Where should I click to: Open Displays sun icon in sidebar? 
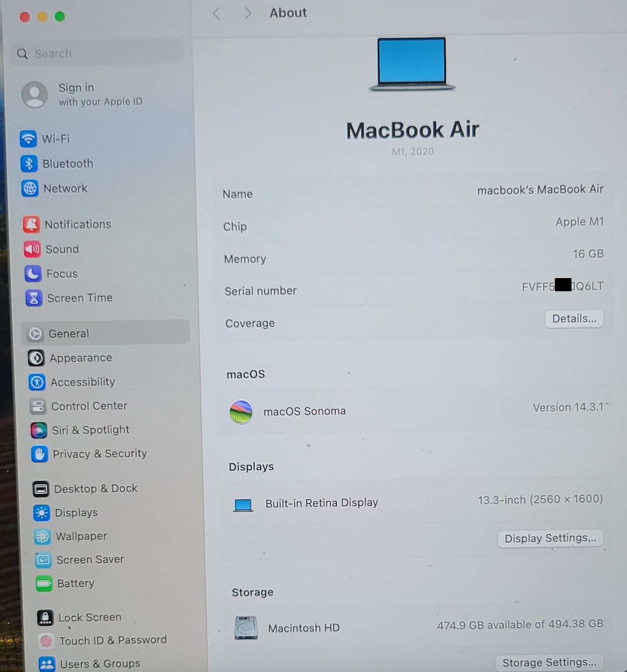tap(41, 513)
